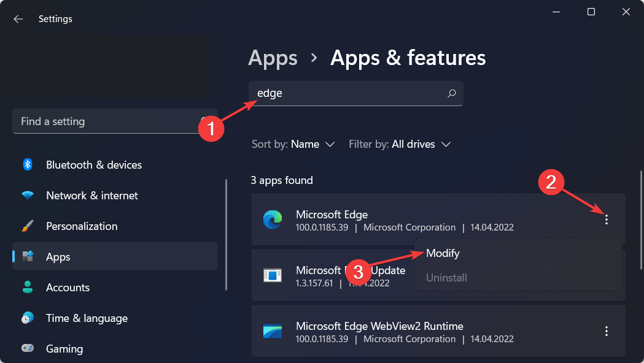Image resolution: width=644 pixels, height=363 pixels.
Task: Go to Personalization settings
Action: [x=115, y=226]
